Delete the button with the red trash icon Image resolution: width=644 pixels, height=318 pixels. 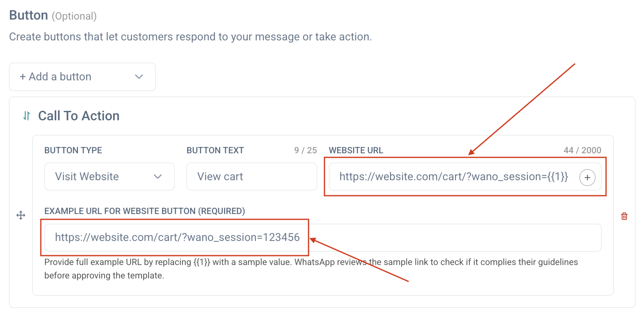(x=624, y=216)
